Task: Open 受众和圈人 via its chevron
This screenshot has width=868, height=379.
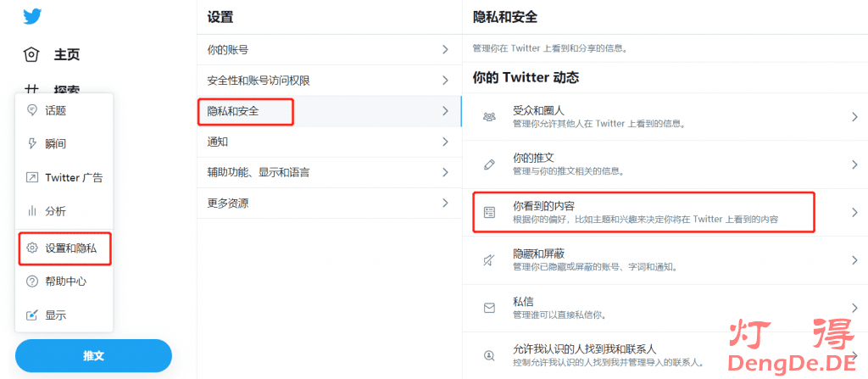Action: 855,116
